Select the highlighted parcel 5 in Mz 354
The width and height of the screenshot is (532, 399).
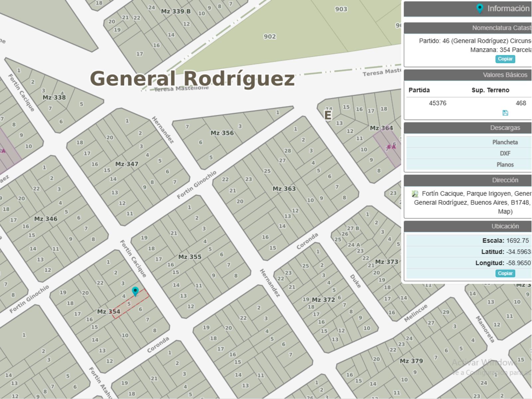click(130, 304)
